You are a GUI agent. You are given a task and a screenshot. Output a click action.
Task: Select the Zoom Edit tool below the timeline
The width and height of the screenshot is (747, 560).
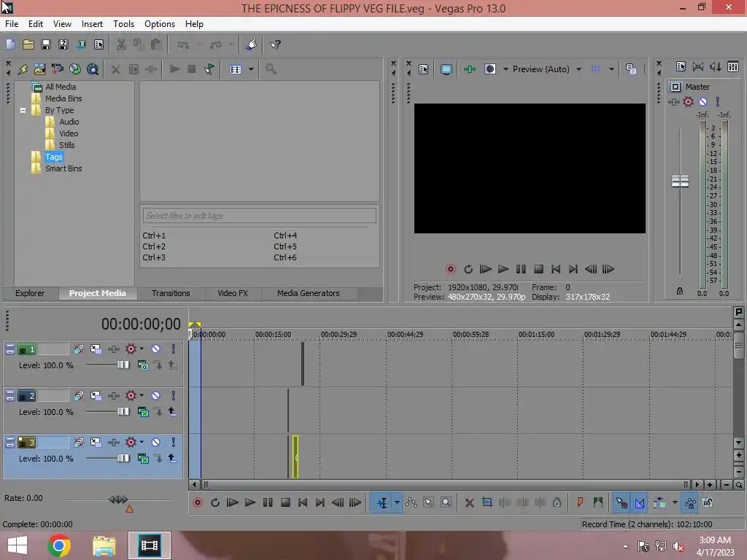point(446,502)
